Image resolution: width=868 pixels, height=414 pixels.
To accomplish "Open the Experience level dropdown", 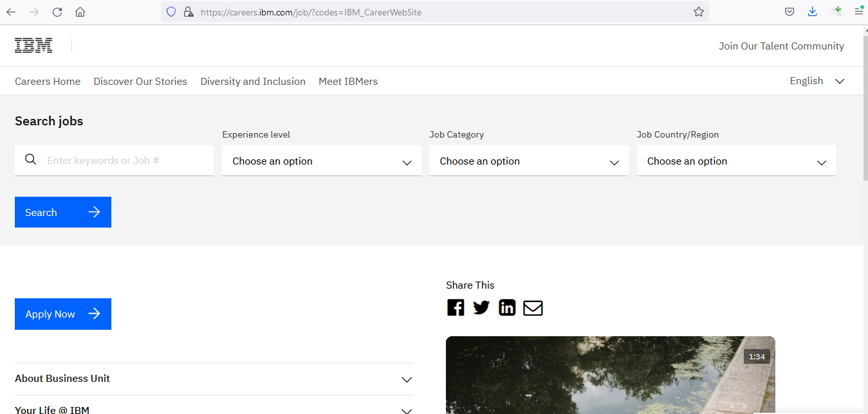I will (x=322, y=161).
